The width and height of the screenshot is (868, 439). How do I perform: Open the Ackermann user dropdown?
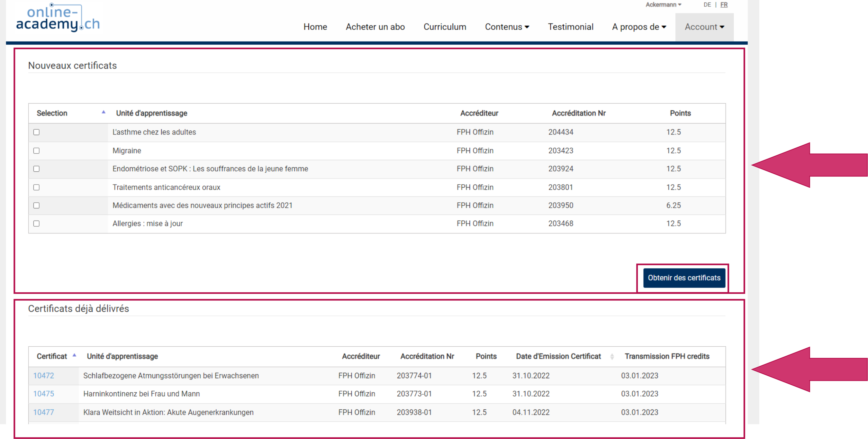[x=664, y=5]
